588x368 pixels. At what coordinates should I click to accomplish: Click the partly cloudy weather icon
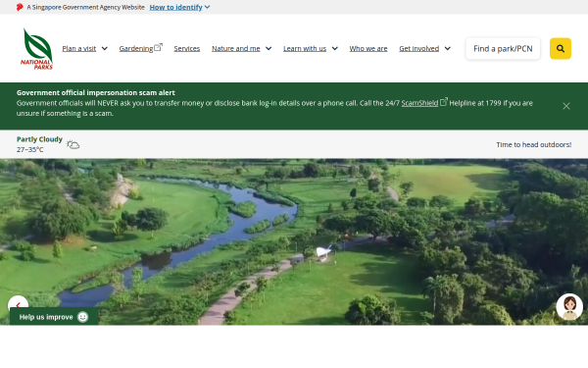73,144
